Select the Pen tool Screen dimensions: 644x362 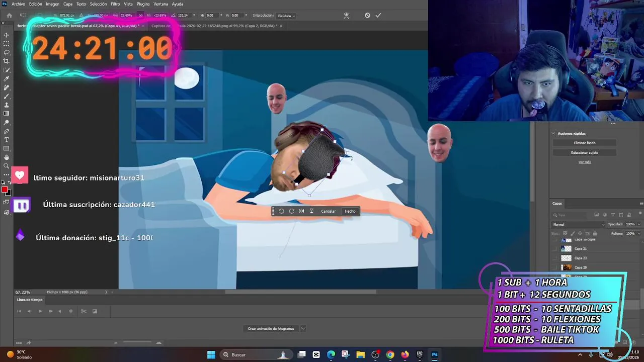pyautogui.click(x=7, y=131)
